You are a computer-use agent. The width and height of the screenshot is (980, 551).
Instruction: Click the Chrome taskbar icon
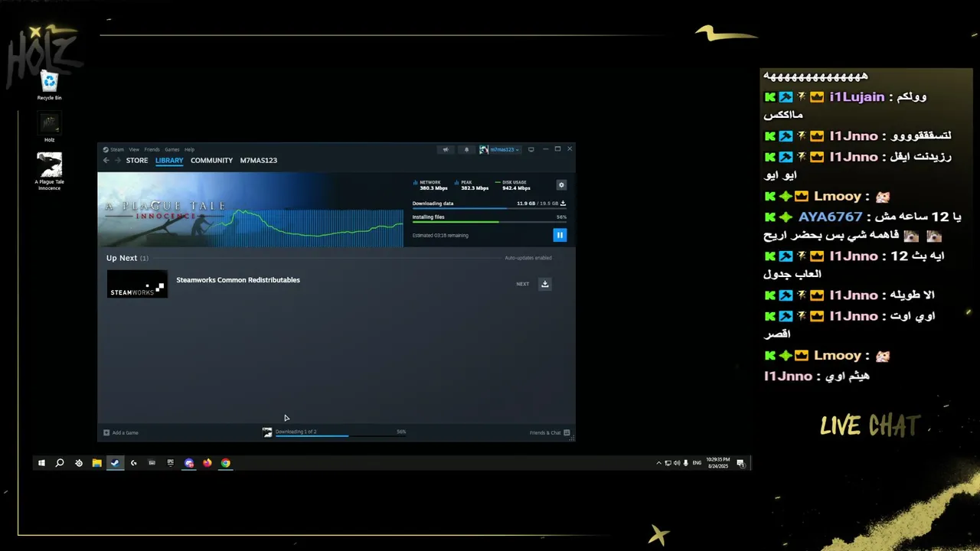pos(225,463)
